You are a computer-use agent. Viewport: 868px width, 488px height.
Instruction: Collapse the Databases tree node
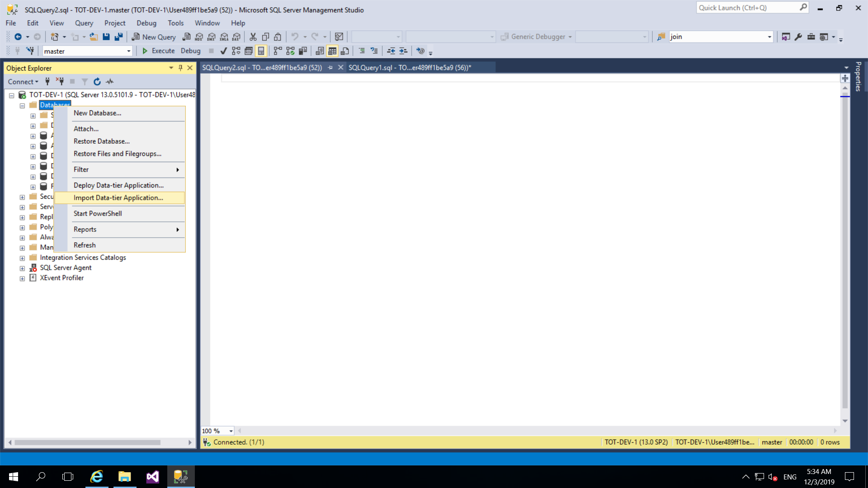[x=22, y=106]
